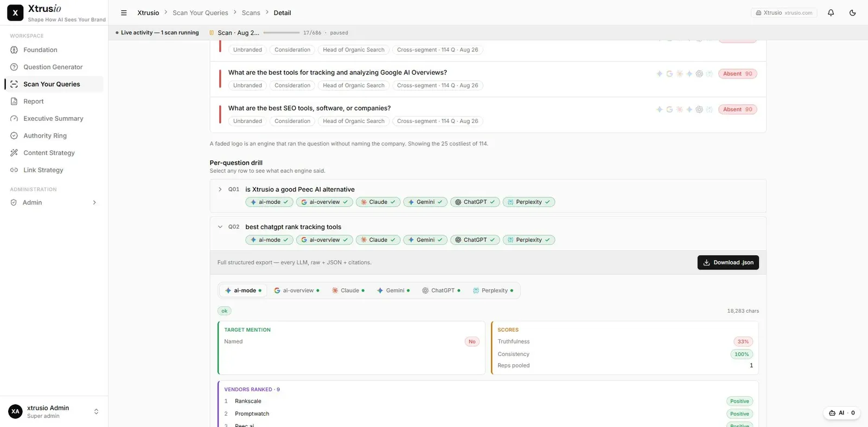Click ChatGPT chip in Q01 row
This screenshot has height=427, width=868.
pos(475,202)
